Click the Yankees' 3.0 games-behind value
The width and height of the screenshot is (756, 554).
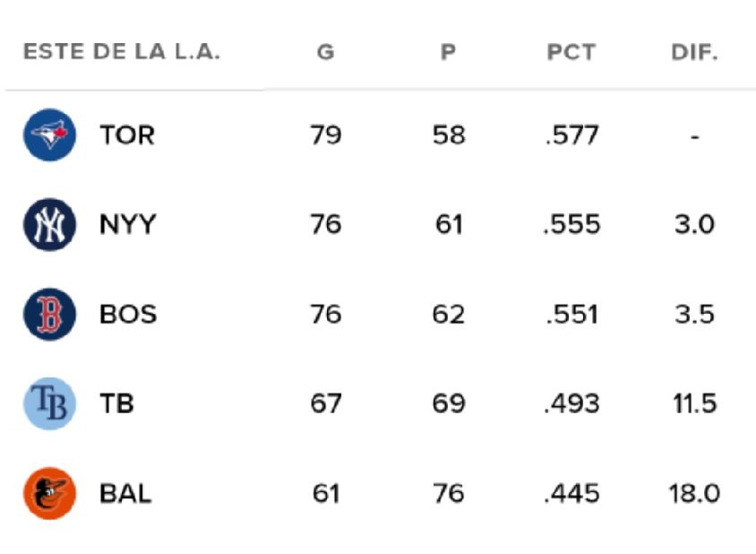(694, 224)
